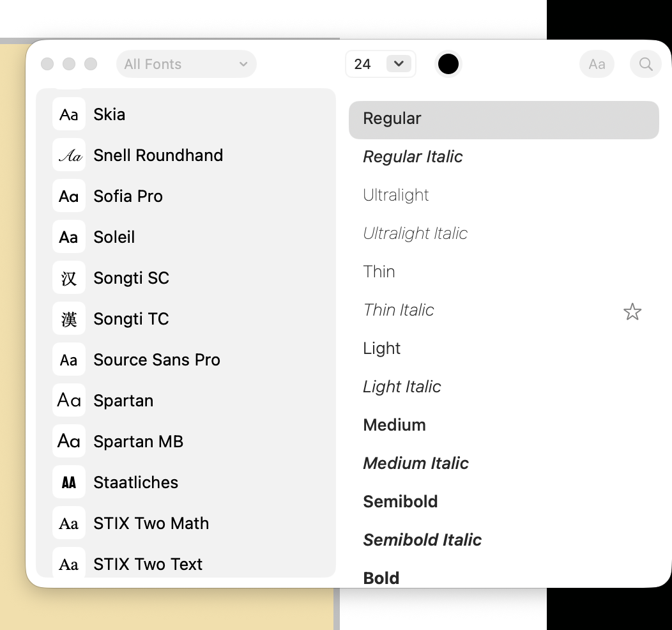Choose the Regular Italic style
Viewport: 672px width, 630px height.
click(x=503, y=157)
